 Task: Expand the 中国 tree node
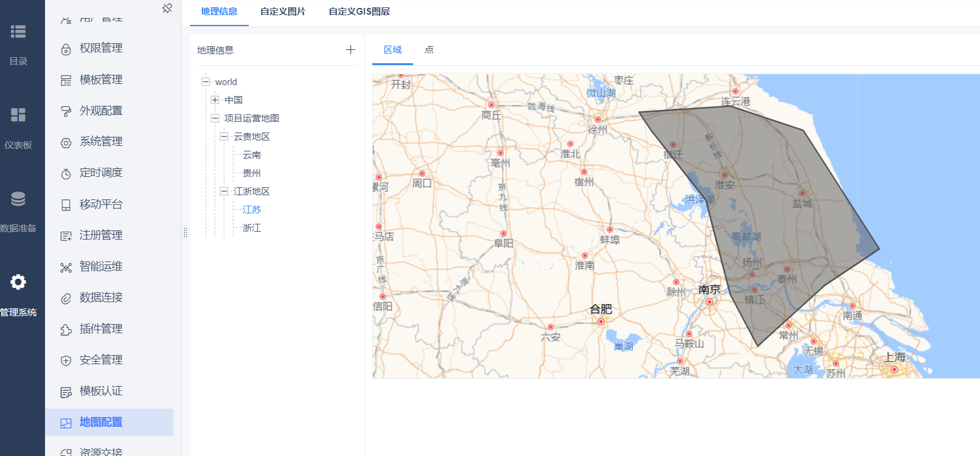pos(215,100)
